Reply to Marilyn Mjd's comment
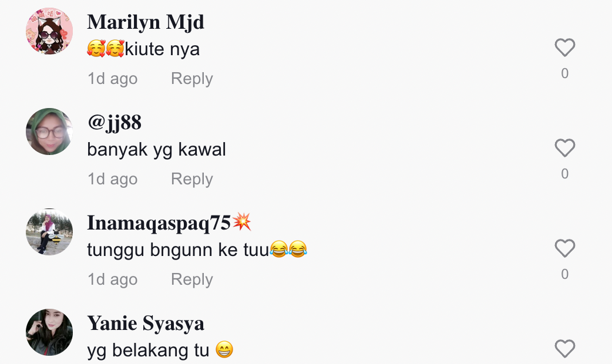This screenshot has width=612, height=364. coord(191,79)
